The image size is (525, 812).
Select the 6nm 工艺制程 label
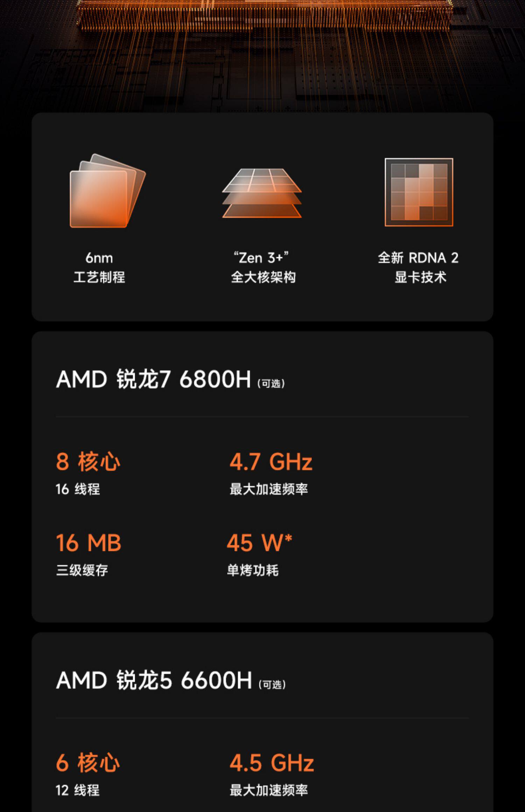pyautogui.click(x=99, y=268)
